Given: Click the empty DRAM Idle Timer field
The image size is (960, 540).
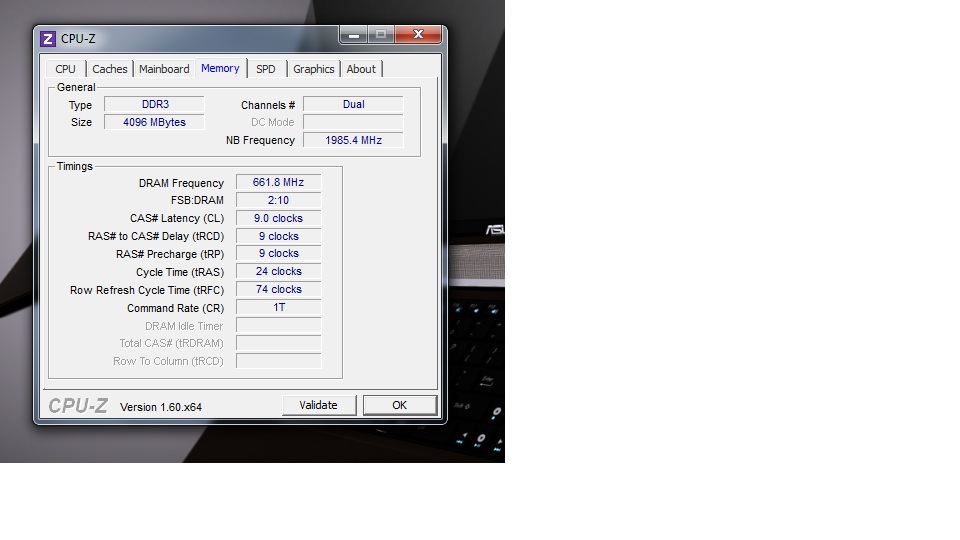Looking at the screenshot, I should click(x=279, y=325).
